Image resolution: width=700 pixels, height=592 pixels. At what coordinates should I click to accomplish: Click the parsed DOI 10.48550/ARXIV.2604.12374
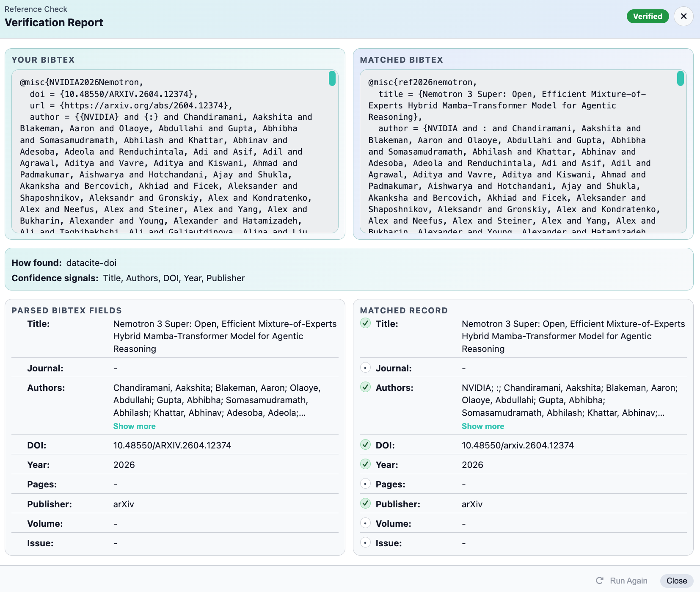[172, 445]
